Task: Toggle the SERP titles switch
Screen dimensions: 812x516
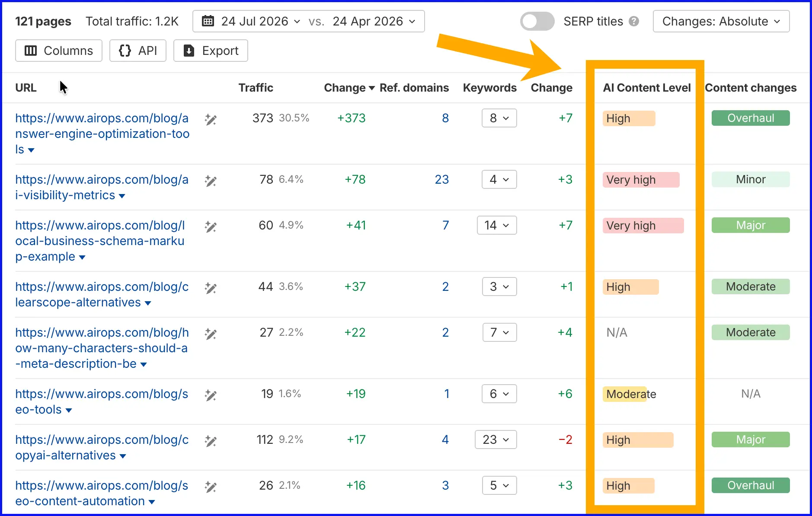Action: click(537, 21)
